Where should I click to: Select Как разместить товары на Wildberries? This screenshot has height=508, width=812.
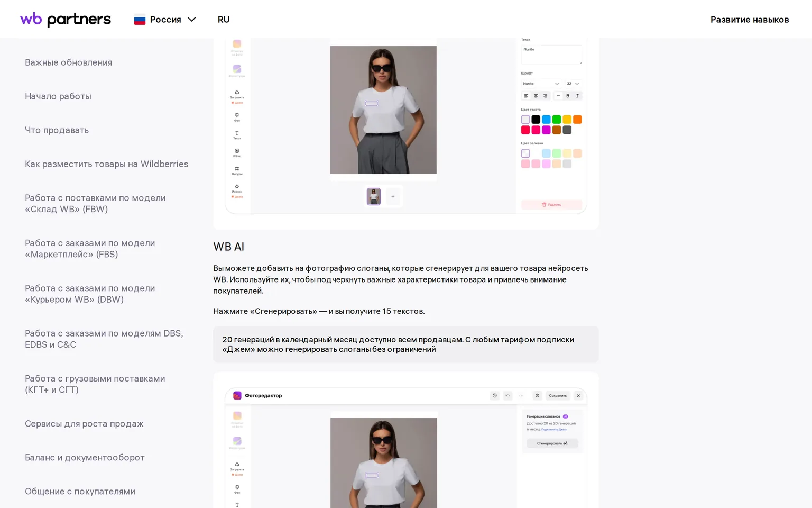tap(106, 164)
